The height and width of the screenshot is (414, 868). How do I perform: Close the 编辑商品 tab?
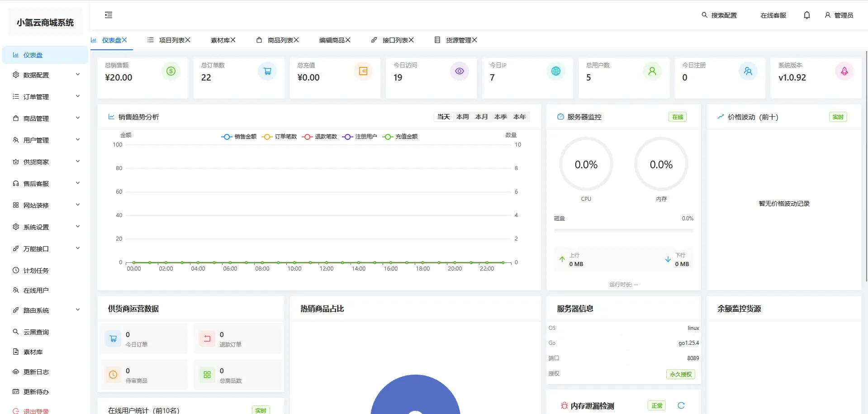pos(349,40)
